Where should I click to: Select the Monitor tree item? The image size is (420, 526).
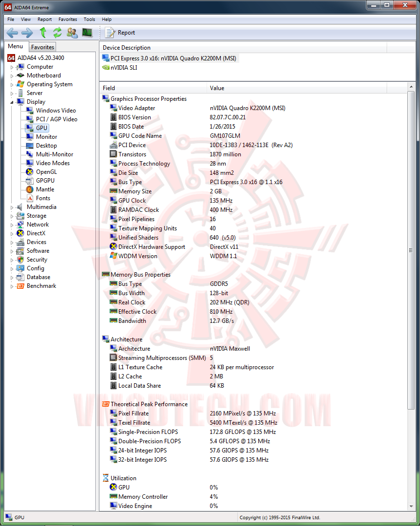pyautogui.click(x=46, y=136)
